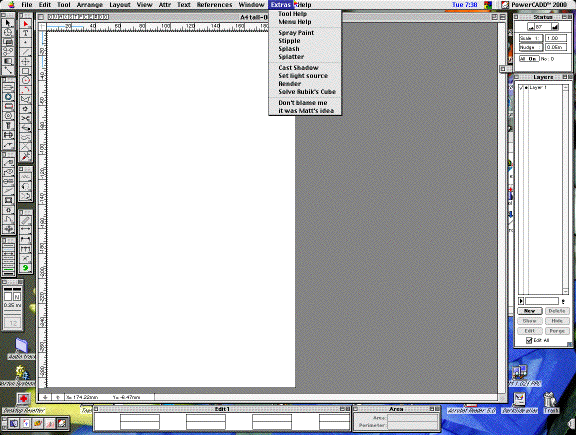Choose the diagonal line tool
The height and width of the screenshot is (435, 576).
tap(25, 52)
